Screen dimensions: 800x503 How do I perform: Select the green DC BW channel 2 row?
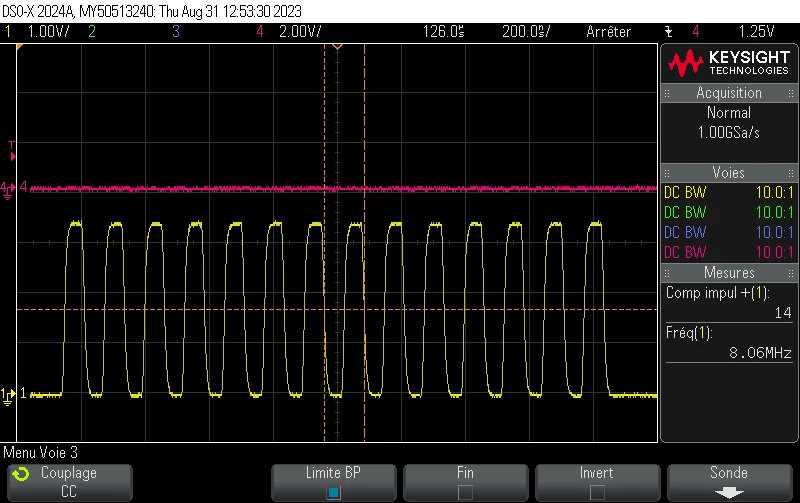[729, 212]
